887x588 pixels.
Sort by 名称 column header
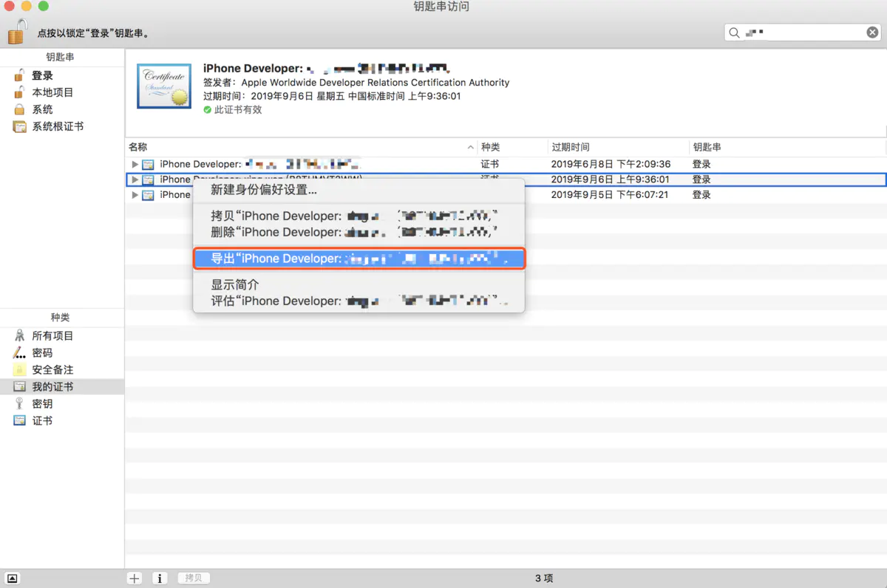(137, 147)
